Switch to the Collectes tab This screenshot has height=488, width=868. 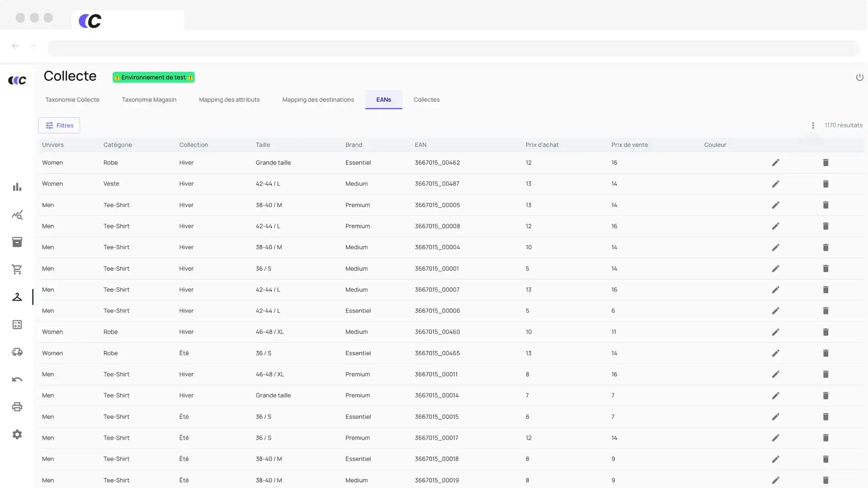coord(426,100)
